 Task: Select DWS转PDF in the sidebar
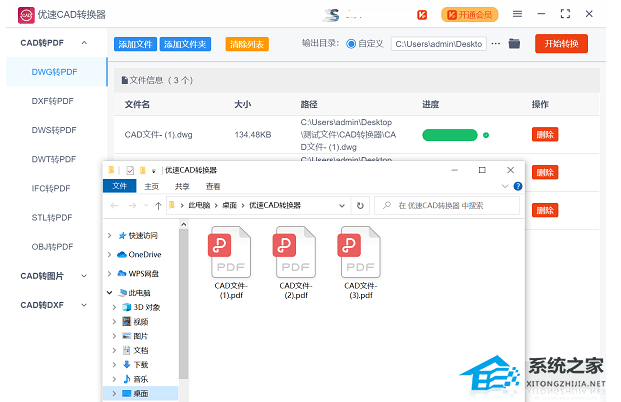coord(54,130)
